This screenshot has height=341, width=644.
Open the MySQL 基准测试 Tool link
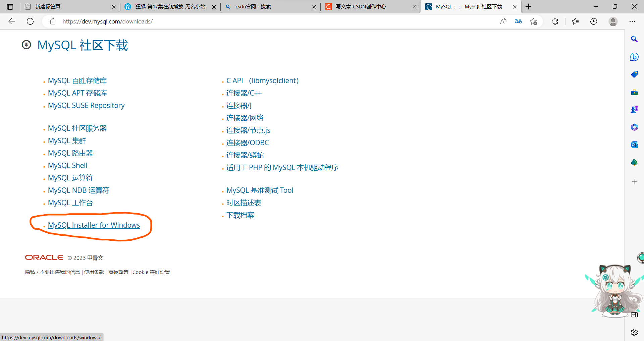(x=260, y=190)
